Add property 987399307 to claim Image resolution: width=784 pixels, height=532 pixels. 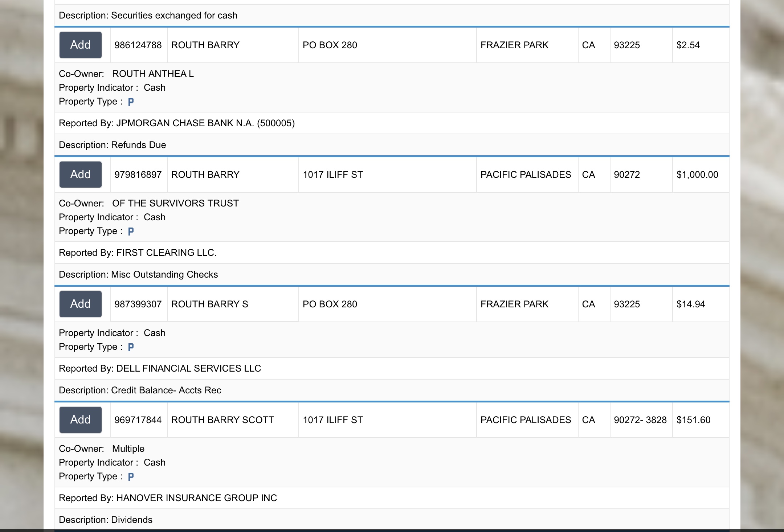pyautogui.click(x=80, y=304)
